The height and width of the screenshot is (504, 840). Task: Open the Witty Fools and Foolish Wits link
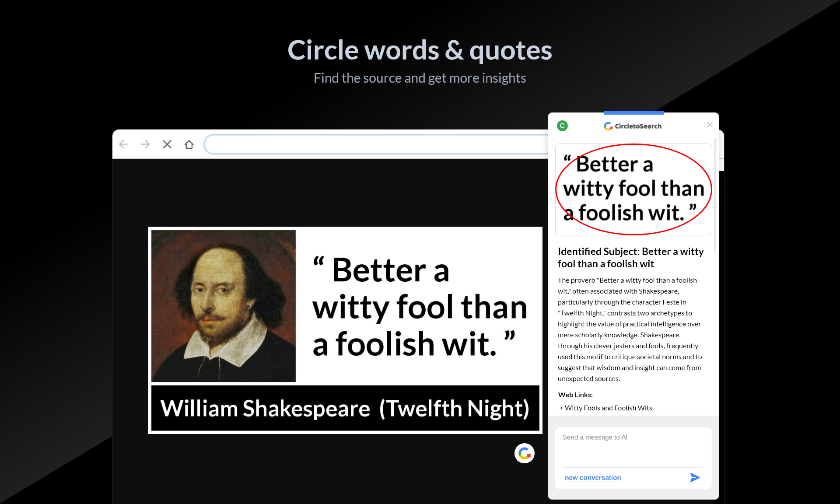point(608,408)
